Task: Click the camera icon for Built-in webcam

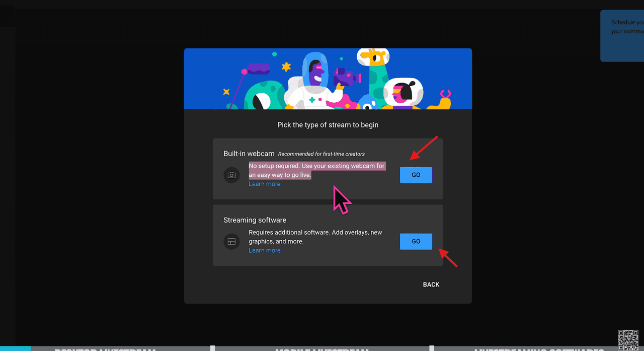Action: [x=231, y=175]
